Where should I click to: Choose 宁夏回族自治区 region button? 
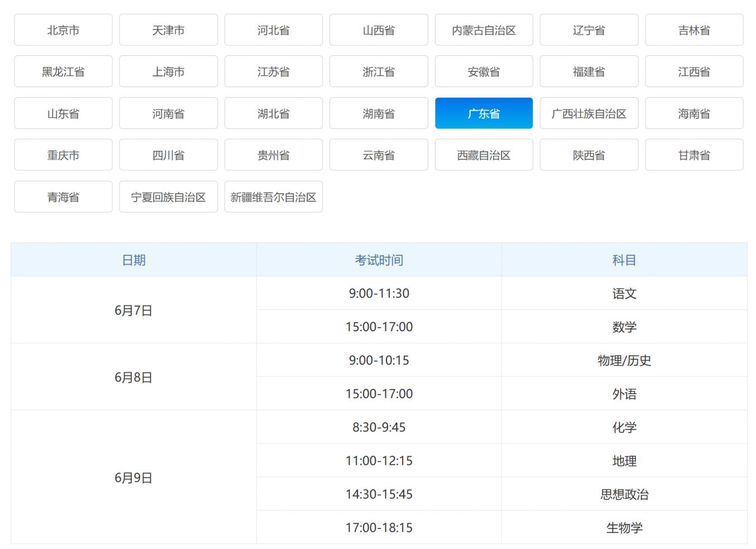point(168,197)
